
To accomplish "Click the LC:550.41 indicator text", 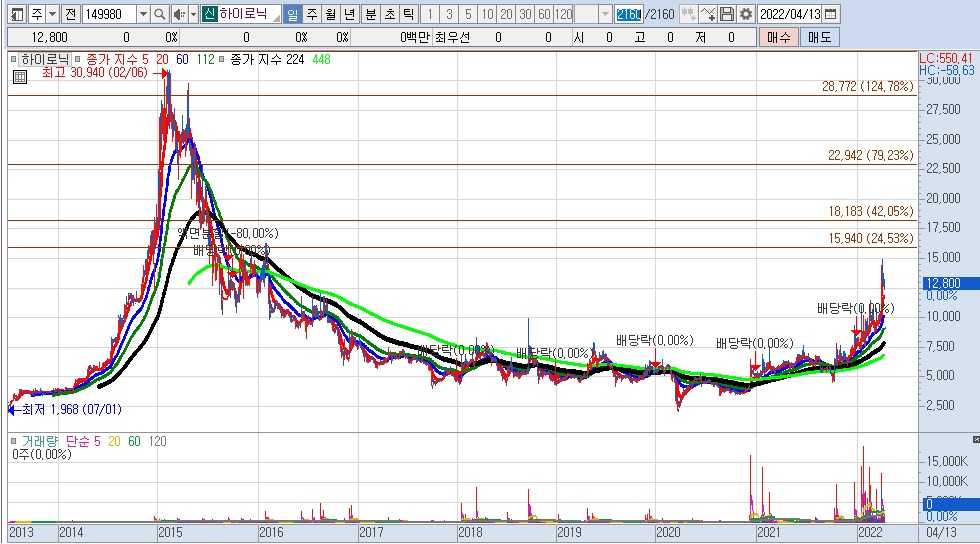I will click(x=946, y=58).
